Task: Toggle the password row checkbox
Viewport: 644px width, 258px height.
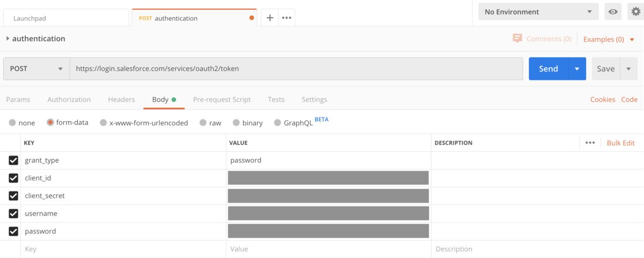Action: 13,231
